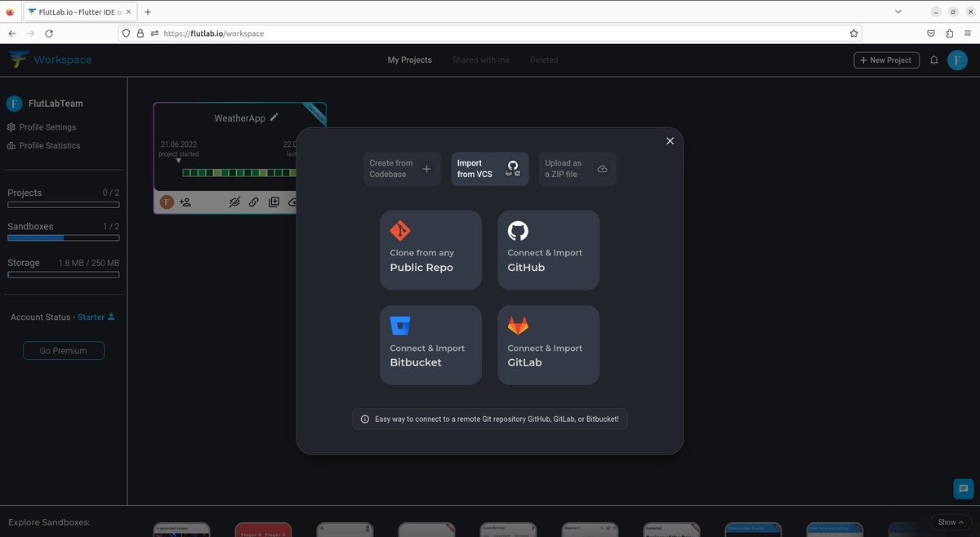Reload the browser page
This screenshot has width=980, height=537.
pos(49,33)
